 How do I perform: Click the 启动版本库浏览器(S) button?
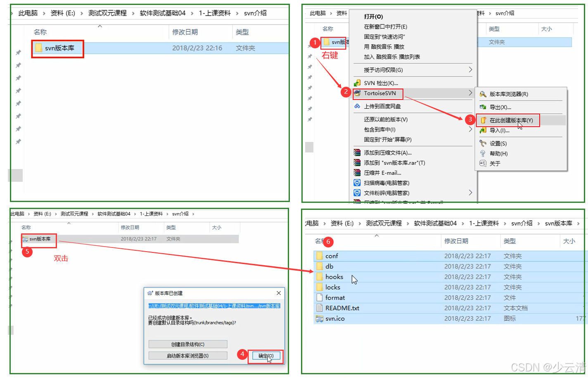[x=188, y=356]
